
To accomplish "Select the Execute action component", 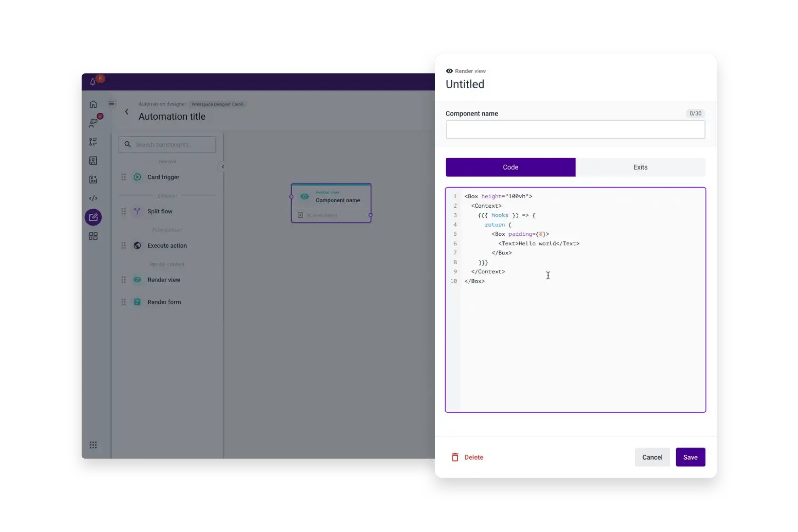I will 167,246.
